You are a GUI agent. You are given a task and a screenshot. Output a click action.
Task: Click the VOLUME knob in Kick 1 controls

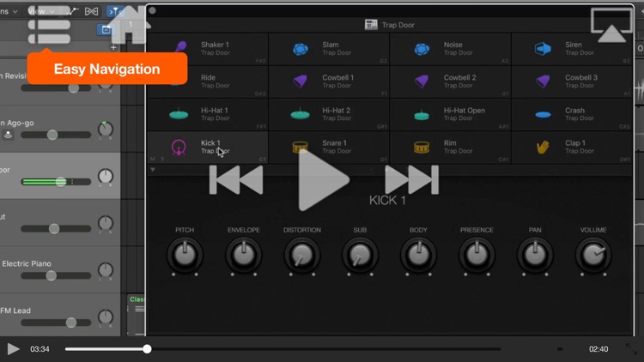click(x=593, y=255)
